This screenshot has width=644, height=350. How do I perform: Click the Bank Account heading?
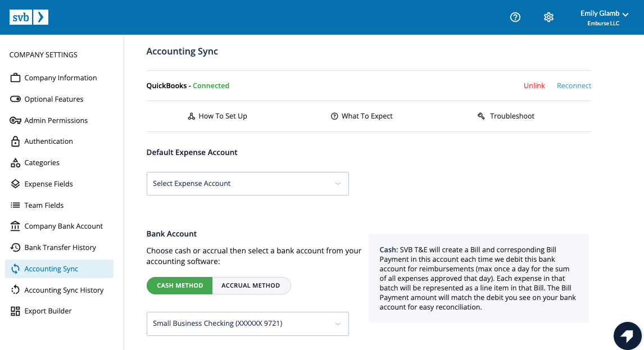pos(171,234)
